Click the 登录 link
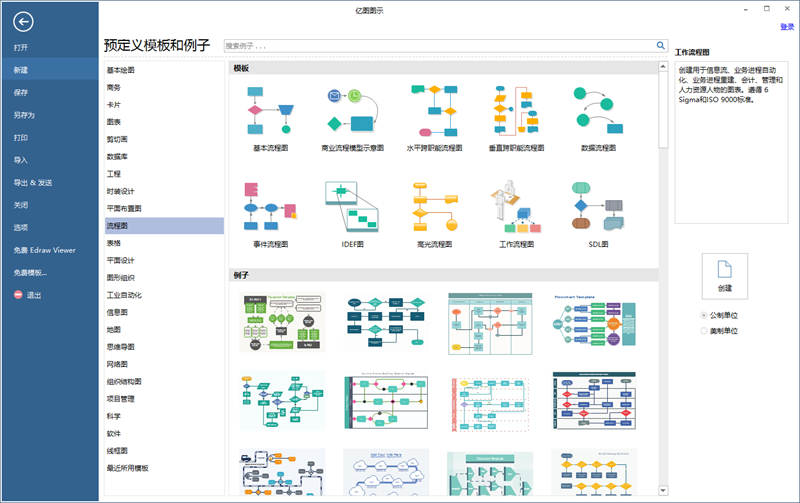800x503 pixels. [786, 27]
